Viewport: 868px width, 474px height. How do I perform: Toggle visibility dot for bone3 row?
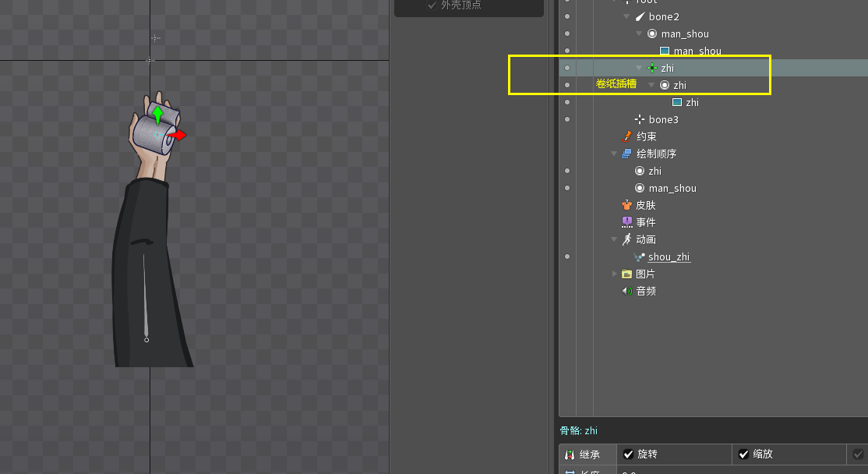click(567, 119)
